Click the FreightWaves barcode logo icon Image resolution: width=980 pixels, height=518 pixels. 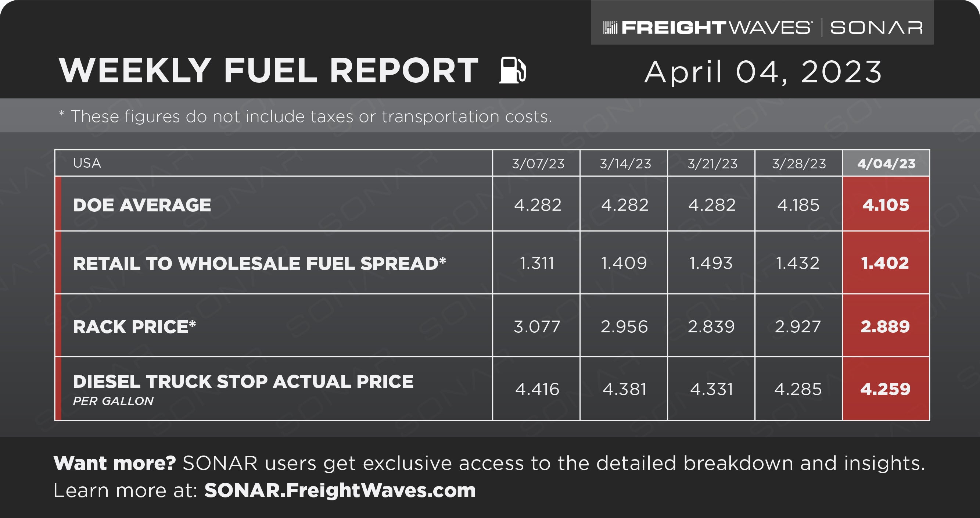click(x=610, y=28)
